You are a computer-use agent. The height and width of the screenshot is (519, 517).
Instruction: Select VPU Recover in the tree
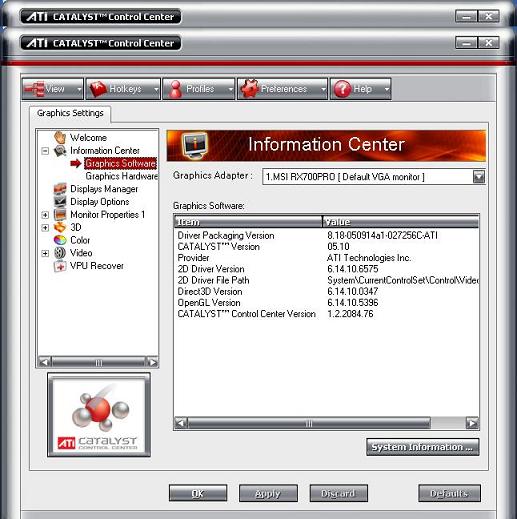pos(97,266)
